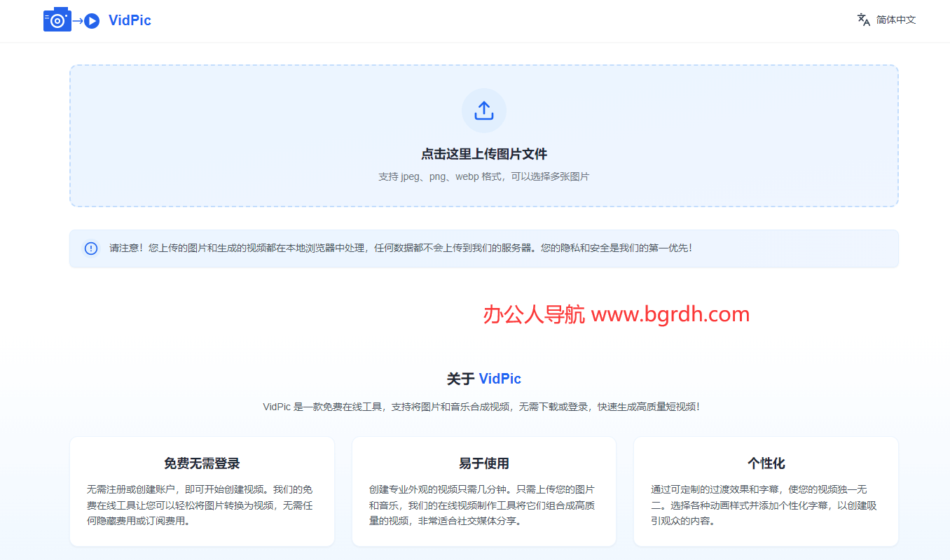Click the translate language icon

[864, 20]
